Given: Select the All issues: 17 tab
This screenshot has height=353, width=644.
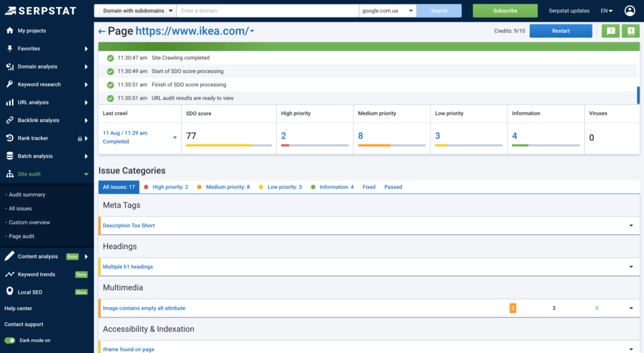Looking at the screenshot, I should coord(119,187).
